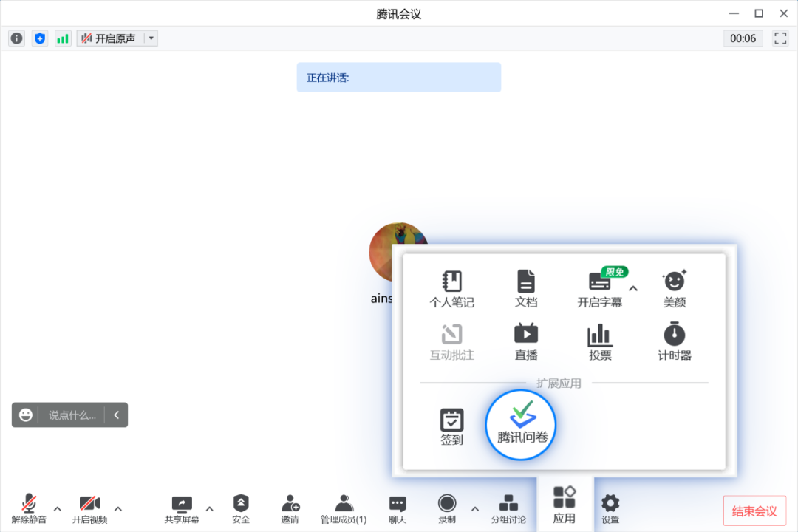
Task: Open the blue security shield icon
Action: pos(40,38)
